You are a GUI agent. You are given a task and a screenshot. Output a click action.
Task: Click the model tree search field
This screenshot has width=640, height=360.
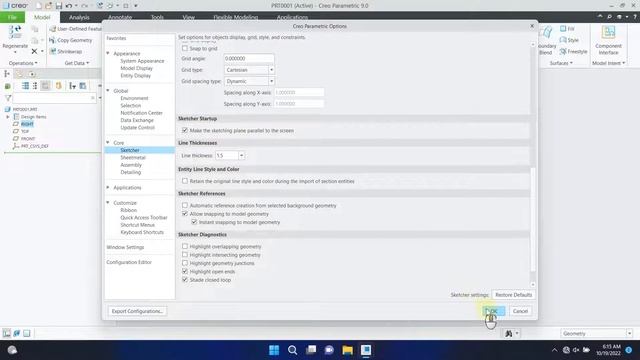click(x=54, y=98)
